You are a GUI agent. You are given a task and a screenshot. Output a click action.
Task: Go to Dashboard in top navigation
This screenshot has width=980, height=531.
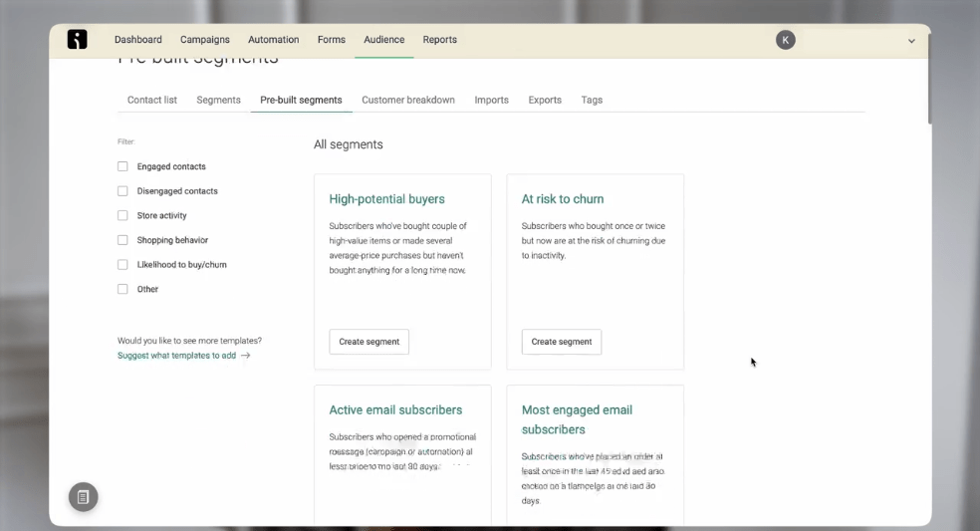click(138, 40)
